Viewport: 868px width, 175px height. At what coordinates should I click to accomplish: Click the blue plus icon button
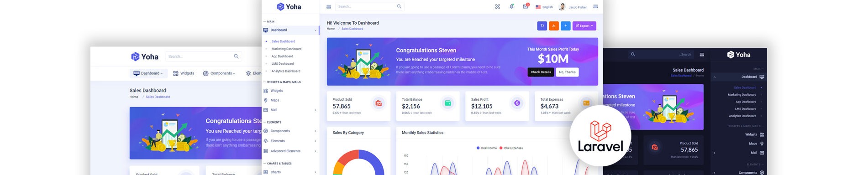pos(565,26)
